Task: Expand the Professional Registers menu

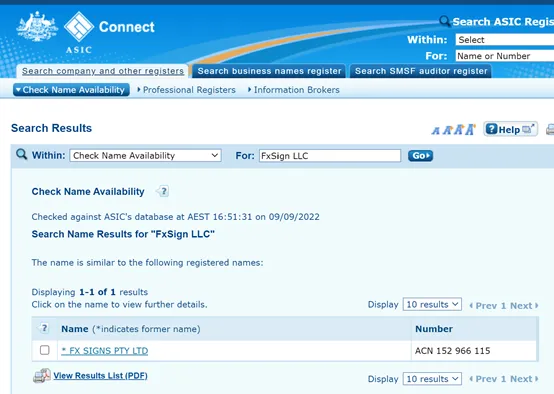Action: point(186,90)
